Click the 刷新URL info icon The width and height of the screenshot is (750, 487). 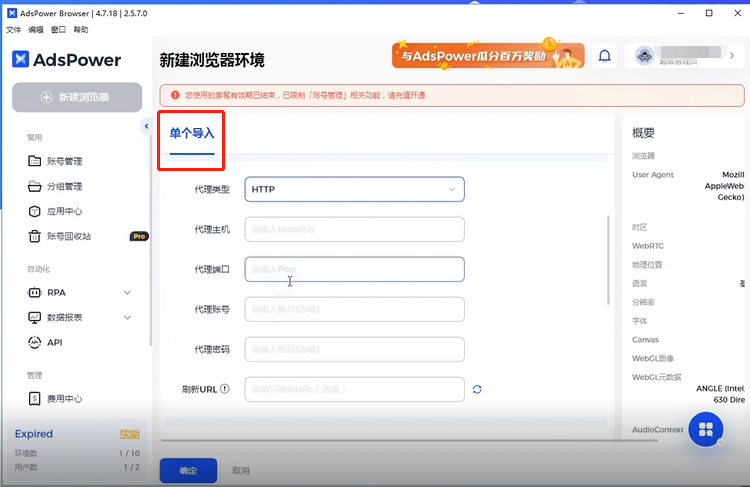click(x=225, y=389)
